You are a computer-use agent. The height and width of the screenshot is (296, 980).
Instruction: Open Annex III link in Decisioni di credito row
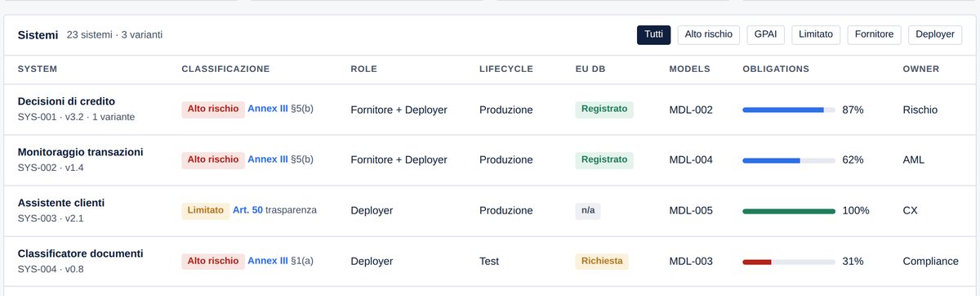pyautogui.click(x=268, y=110)
